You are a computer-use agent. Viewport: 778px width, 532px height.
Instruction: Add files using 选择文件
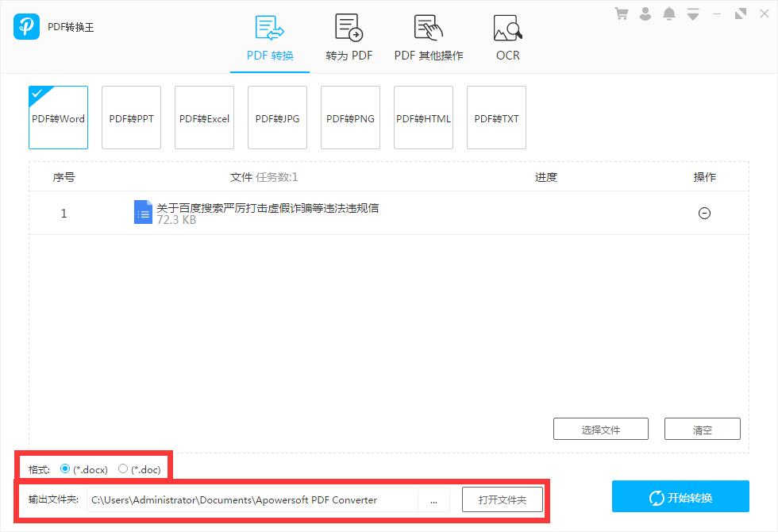[601, 429]
